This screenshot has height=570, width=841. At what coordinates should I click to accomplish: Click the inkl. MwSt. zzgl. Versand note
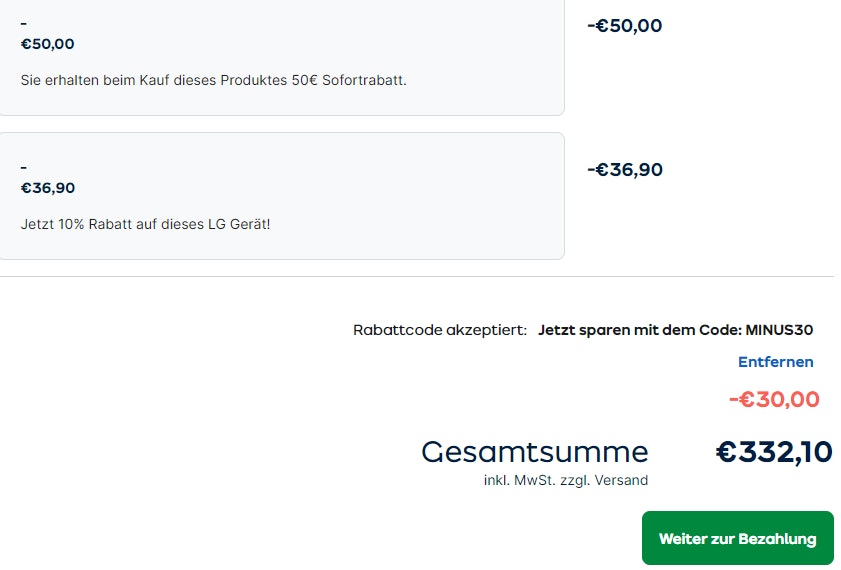pos(565,480)
